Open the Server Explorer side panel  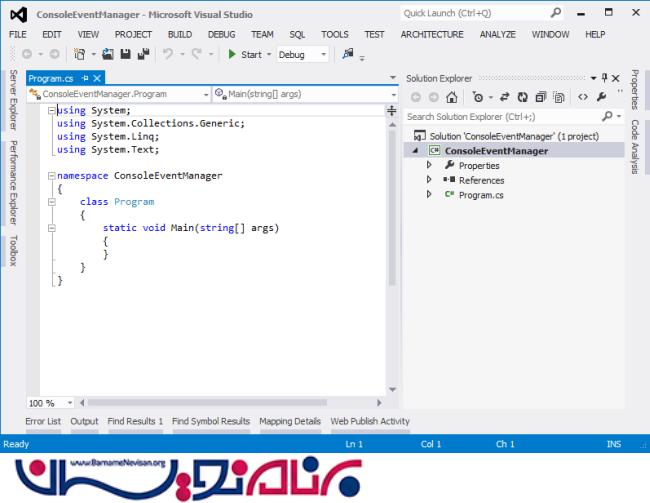13,100
